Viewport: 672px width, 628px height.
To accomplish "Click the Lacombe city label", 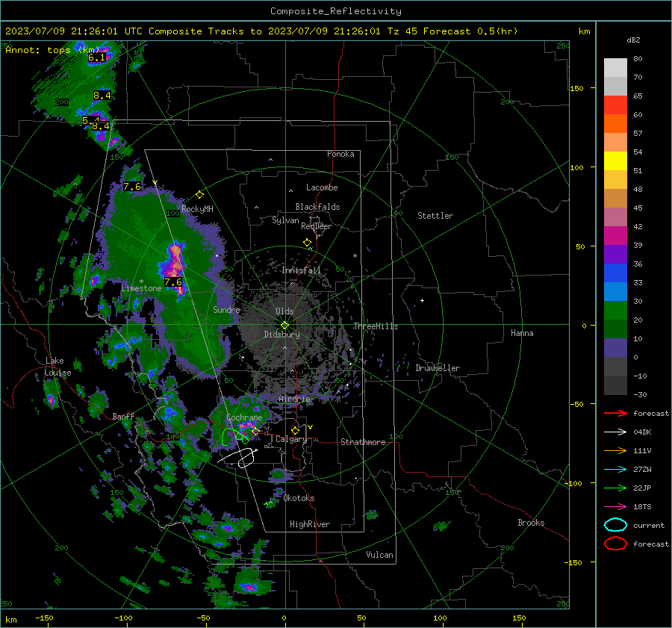I will pos(322,187).
